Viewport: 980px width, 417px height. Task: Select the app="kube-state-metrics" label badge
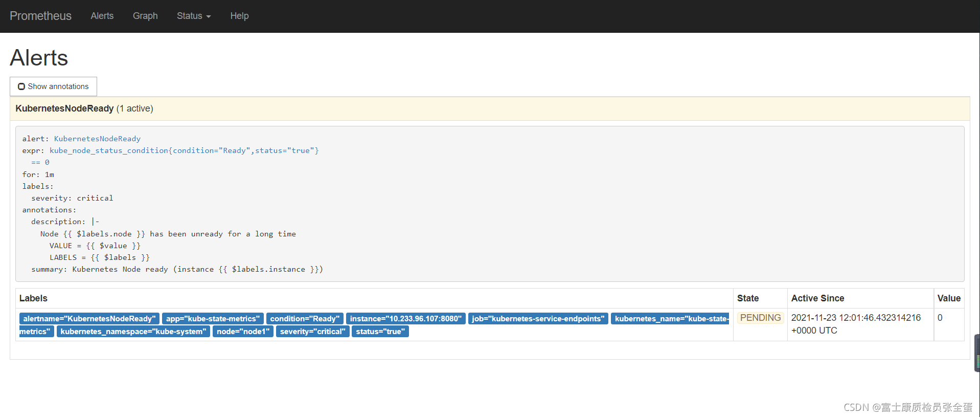point(213,319)
